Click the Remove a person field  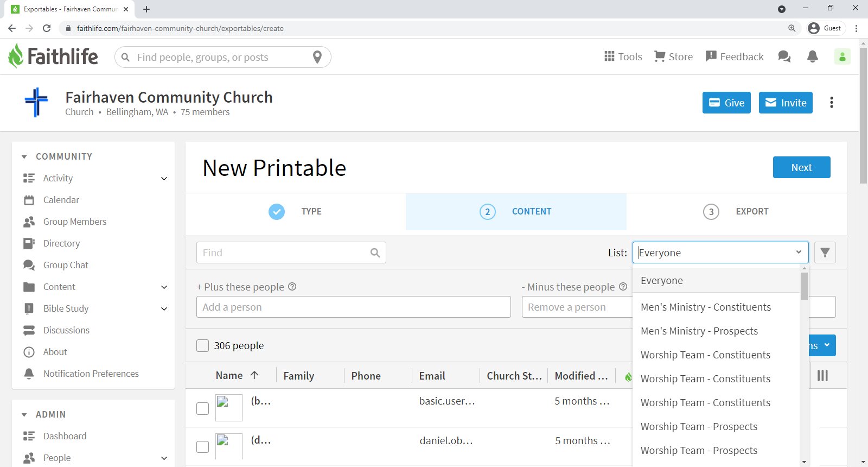(577, 307)
